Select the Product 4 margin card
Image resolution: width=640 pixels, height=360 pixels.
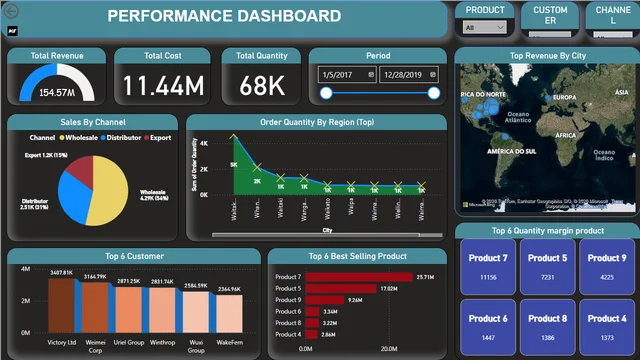pos(607,327)
